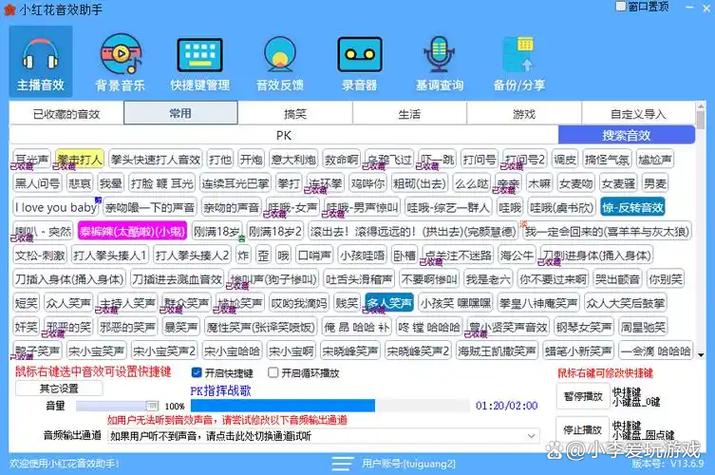Play the 黑人问号 sound effect

coord(37,183)
